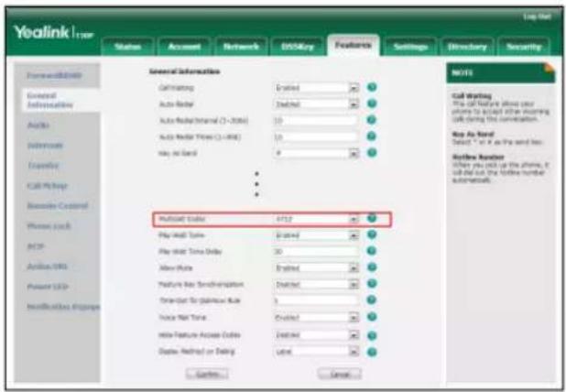Focus the Auto Redial Interval field
The height and width of the screenshot is (392, 566).
point(316,121)
